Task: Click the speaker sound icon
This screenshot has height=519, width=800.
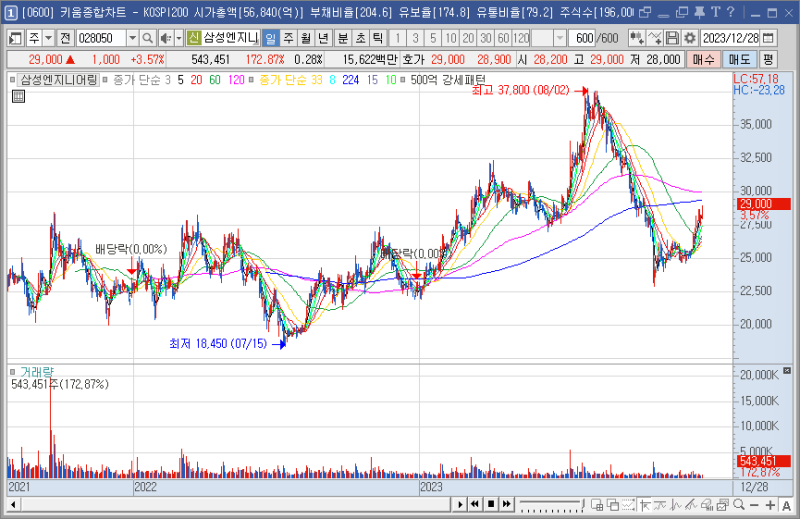Action: click(x=165, y=38)
